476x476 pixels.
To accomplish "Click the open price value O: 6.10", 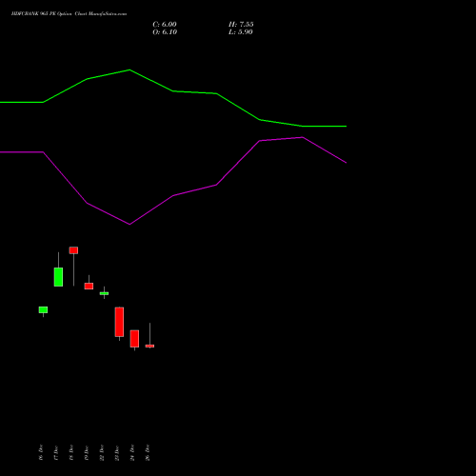I will 165,32.
